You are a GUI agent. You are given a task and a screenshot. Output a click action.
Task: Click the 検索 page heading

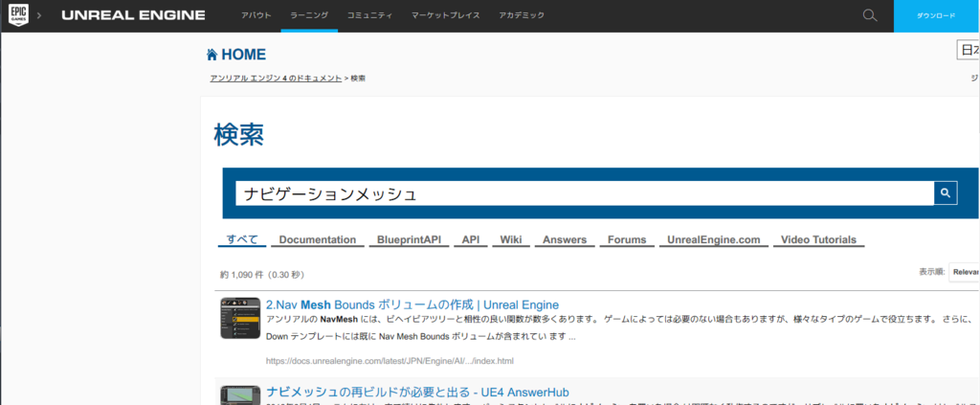coord(238,134)
